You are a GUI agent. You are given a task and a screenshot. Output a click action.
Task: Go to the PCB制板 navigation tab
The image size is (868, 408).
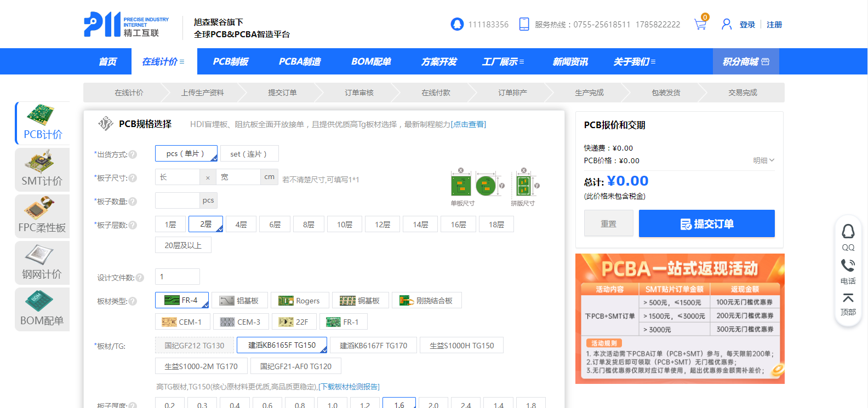coord(230,62)
